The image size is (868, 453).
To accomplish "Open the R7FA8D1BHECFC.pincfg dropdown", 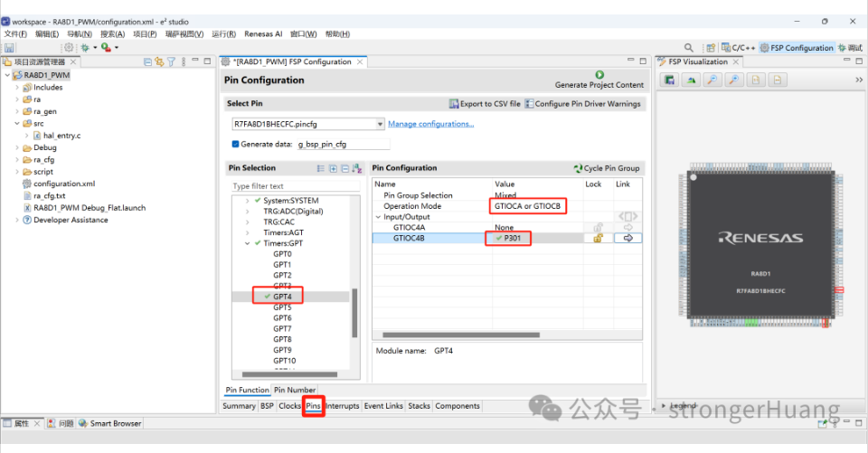I will point(380,124).
